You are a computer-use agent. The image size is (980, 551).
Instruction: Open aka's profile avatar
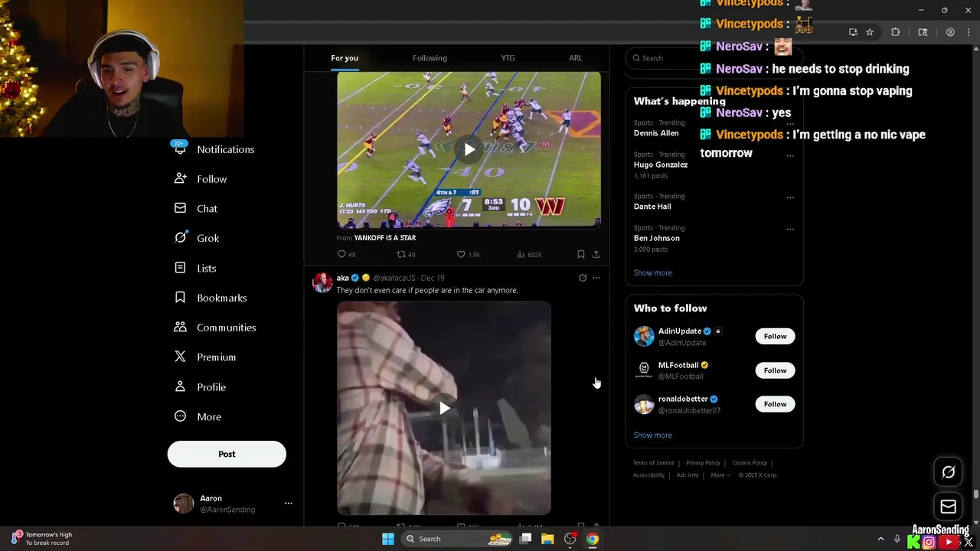(x=322, y=282)
